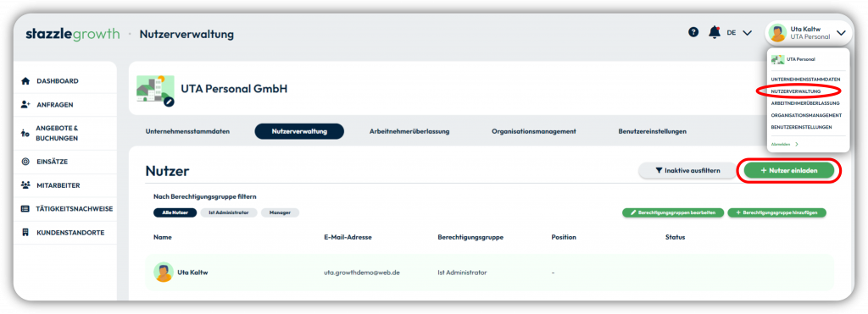Click the Name column header

pos(163,237)
